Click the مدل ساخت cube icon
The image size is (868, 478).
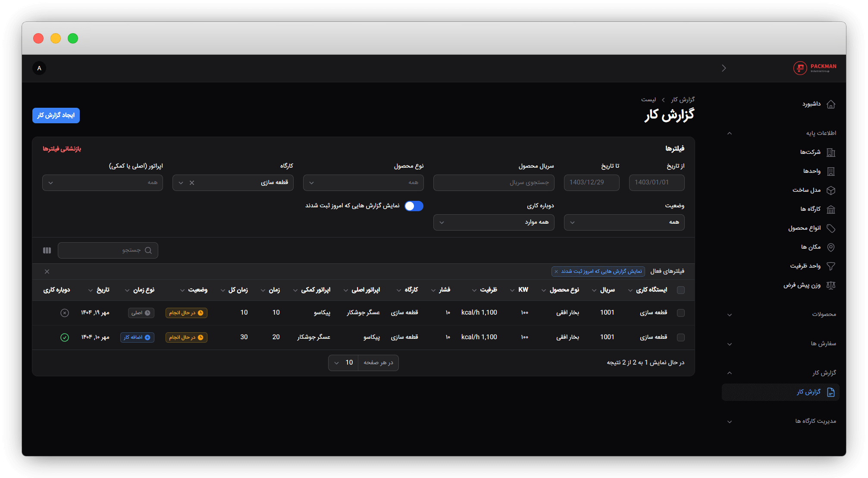point(831,190)
